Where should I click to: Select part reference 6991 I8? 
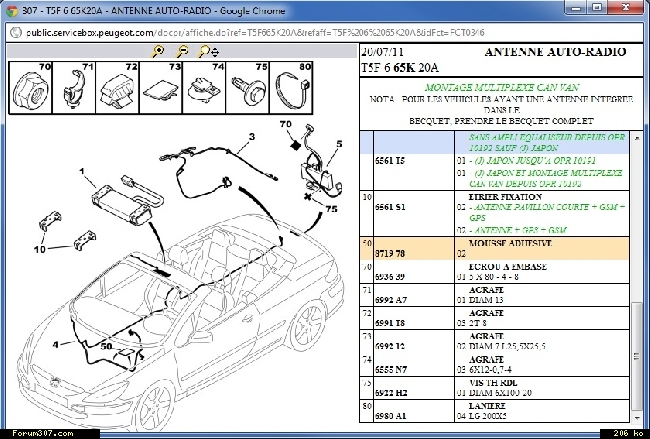[390, 323]
